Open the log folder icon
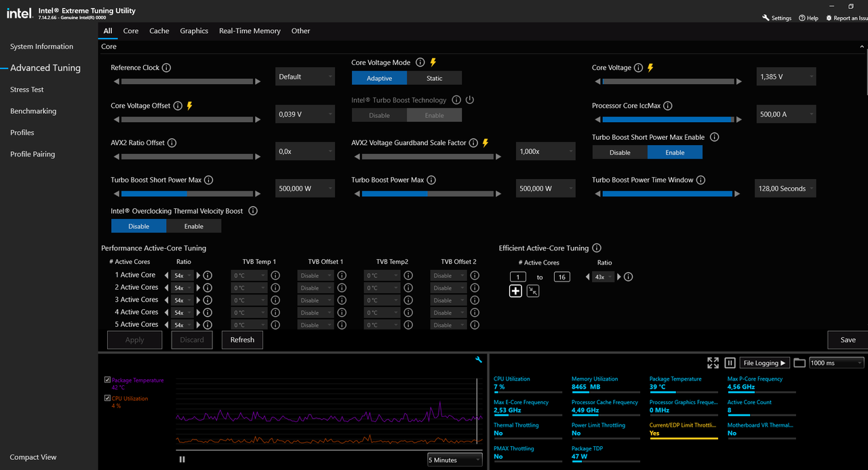868x470 pixels. [800, 363]
